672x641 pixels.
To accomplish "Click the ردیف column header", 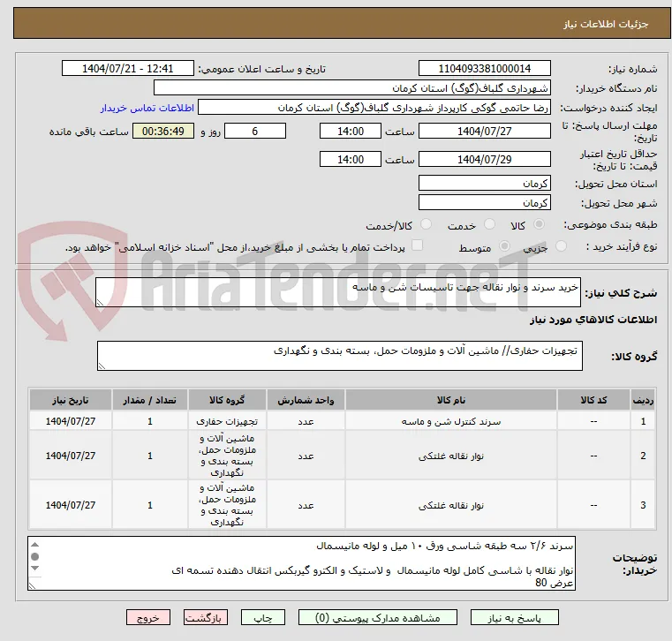I will (643, 400).
